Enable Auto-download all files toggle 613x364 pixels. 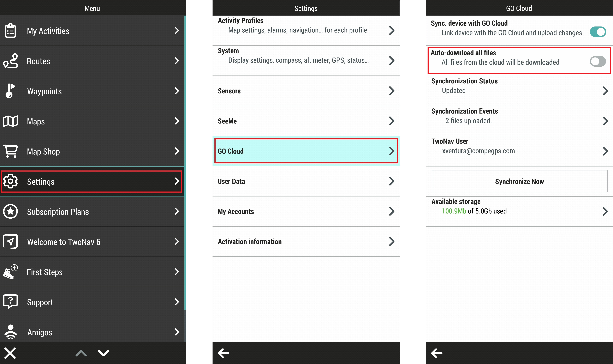tap(598, 61)
